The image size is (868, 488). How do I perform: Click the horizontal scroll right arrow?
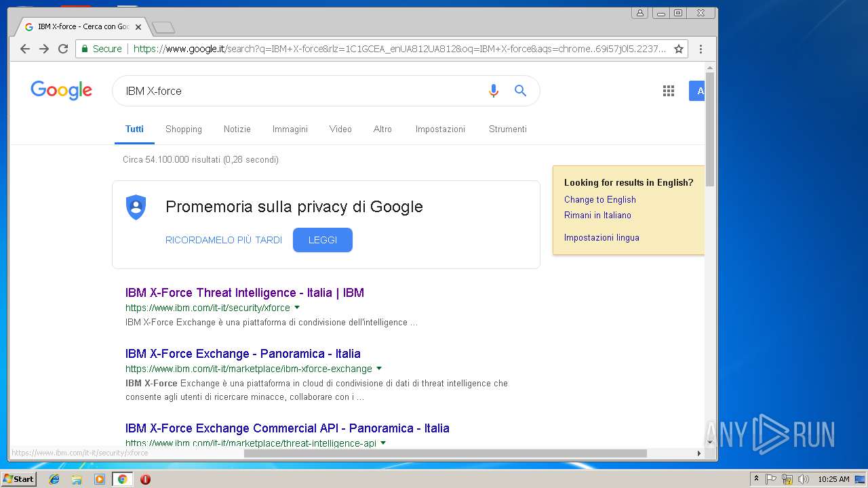699,453
